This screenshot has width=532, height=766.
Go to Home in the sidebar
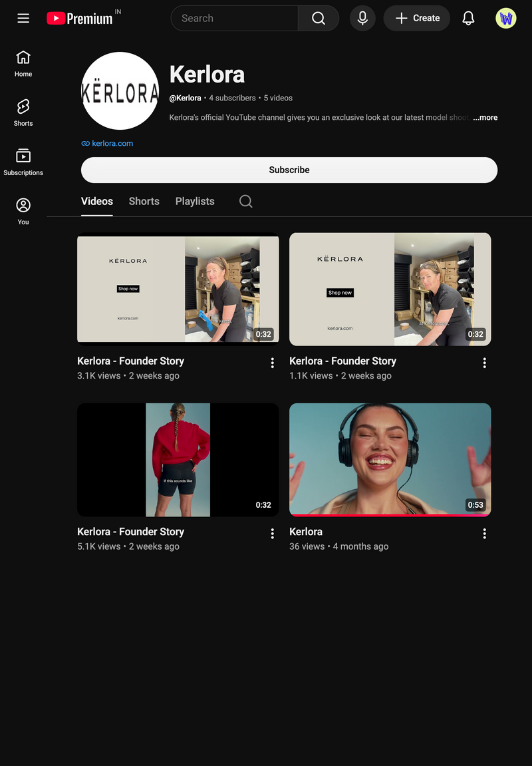pyautogui.click(x=23, y=64)
